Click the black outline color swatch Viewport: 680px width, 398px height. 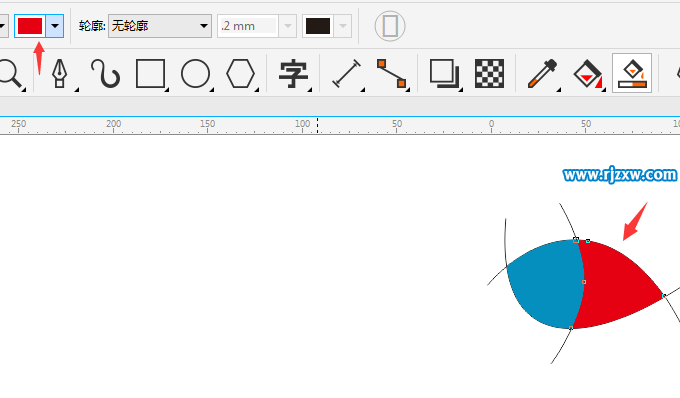[x=318, y=26]
